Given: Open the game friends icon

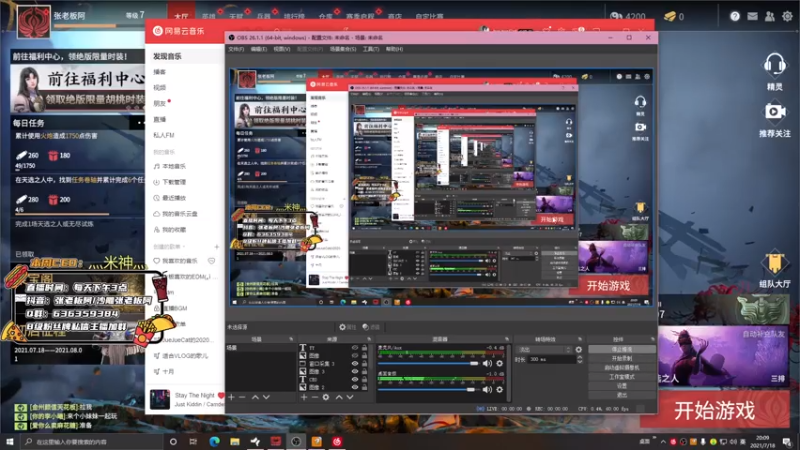Looking at the screenshot, I should (769, 16).
